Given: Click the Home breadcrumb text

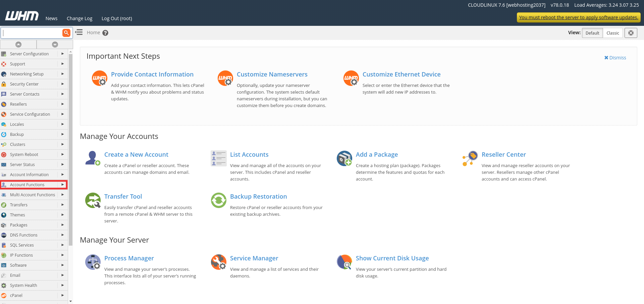Looking at the screenshot, I should click(x=93, y=33).
